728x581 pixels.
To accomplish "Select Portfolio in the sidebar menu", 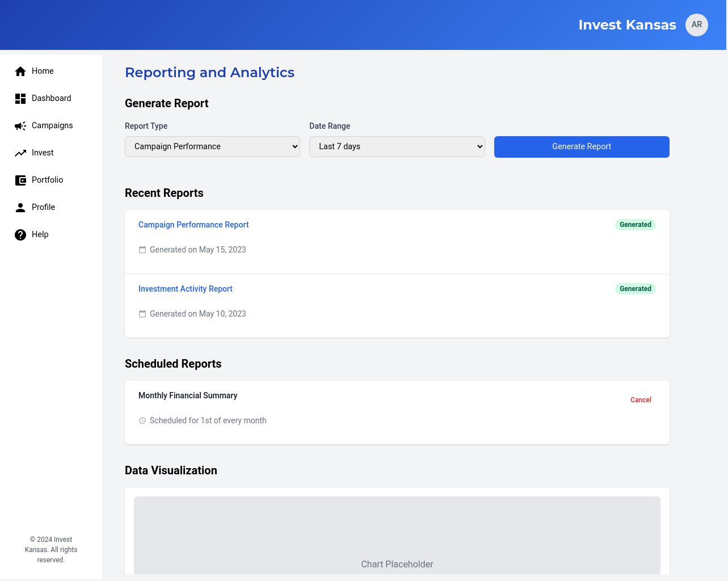I will click(x=47, y=180).
